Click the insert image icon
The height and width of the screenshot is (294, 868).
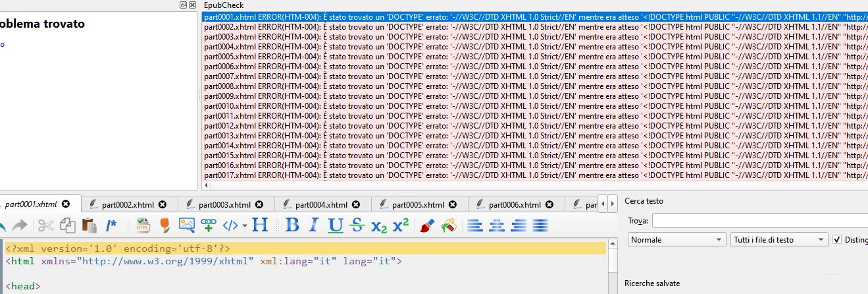(187, 225)
